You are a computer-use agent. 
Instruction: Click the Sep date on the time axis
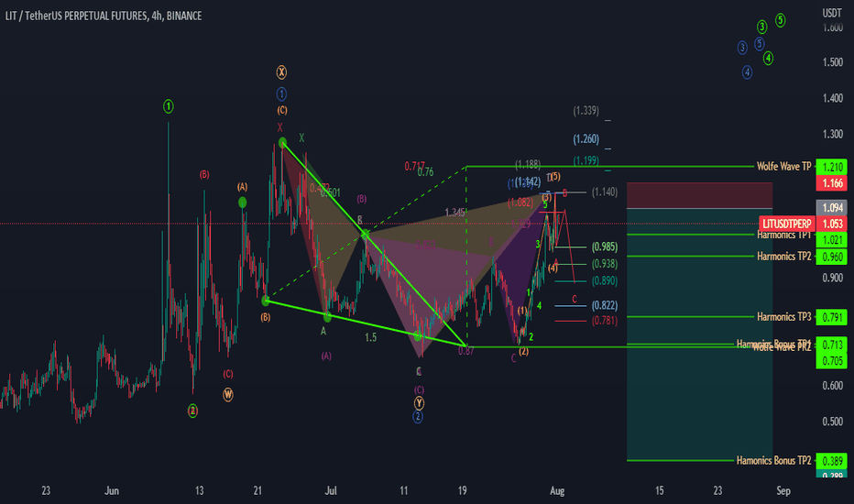coord(783,491)
